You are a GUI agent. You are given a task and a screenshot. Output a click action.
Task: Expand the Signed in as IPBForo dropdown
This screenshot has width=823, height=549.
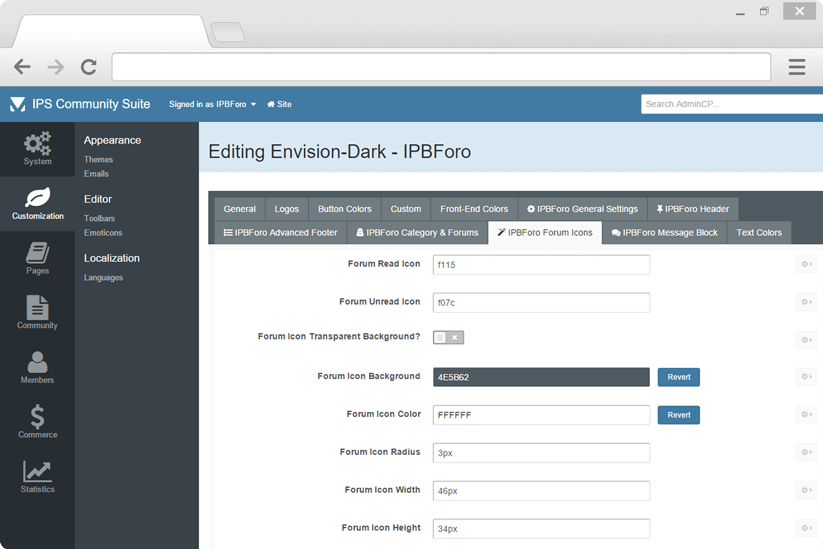pyautogui.click(x=212, y=104)
